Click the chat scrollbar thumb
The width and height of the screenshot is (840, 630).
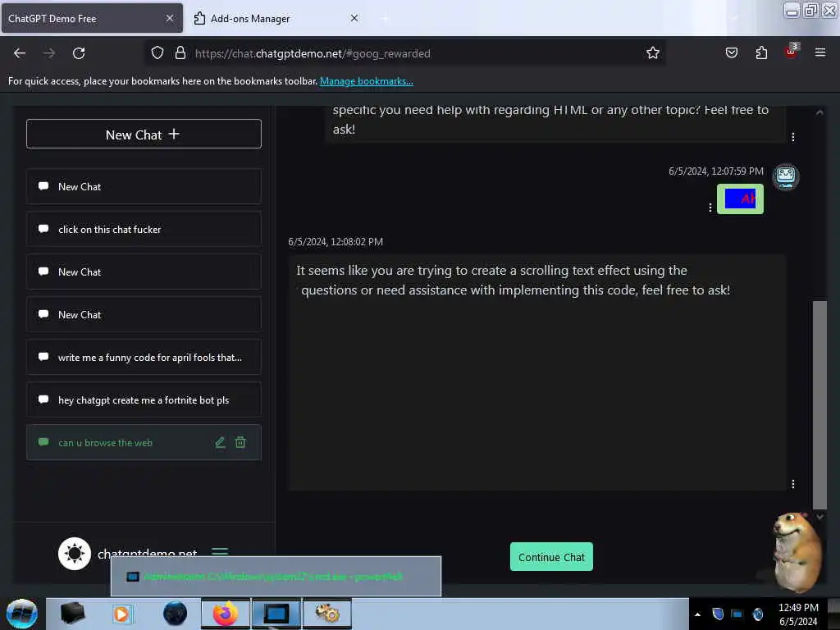[819, 404]
